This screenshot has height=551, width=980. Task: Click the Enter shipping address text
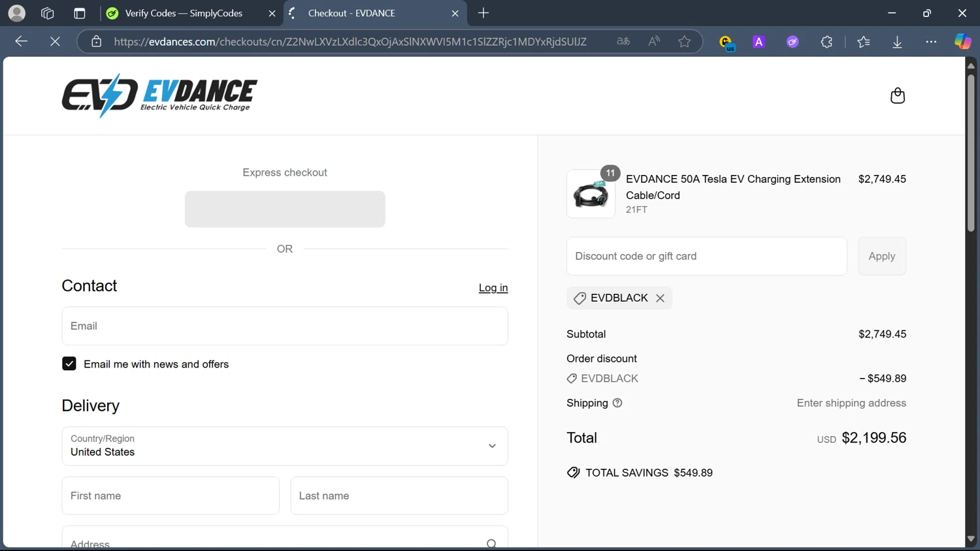pyautogui.click(x=851, y=403)
